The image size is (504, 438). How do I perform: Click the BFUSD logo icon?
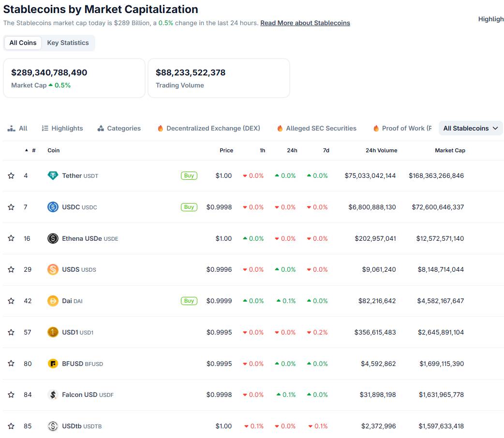tap(53, 364)
